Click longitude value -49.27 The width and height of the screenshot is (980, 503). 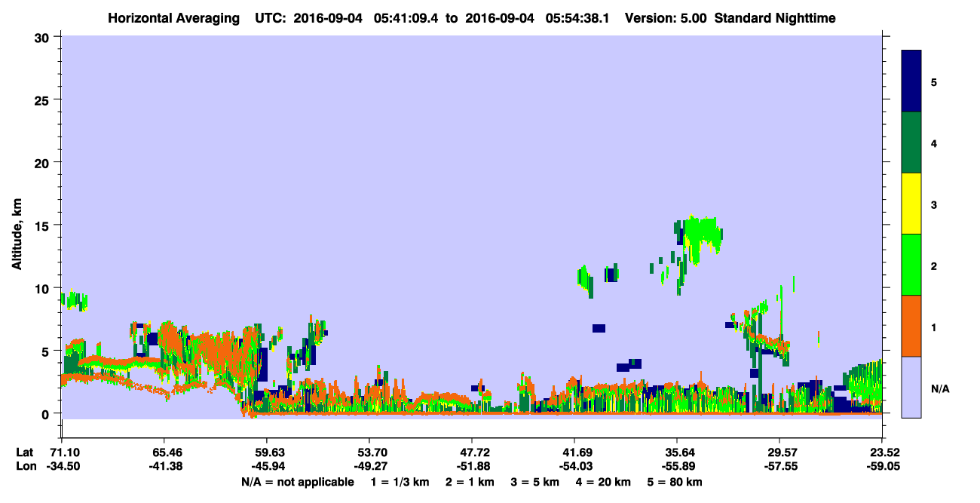pyautogui.click(x=369, y=466)
